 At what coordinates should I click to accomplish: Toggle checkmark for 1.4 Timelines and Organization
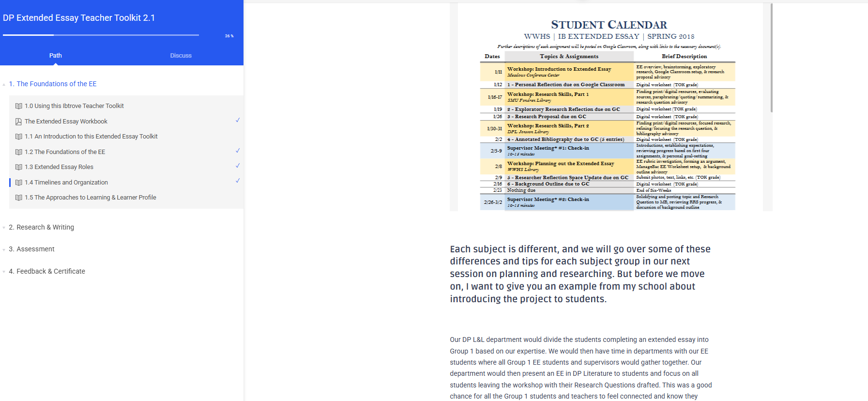pos(237,181)
